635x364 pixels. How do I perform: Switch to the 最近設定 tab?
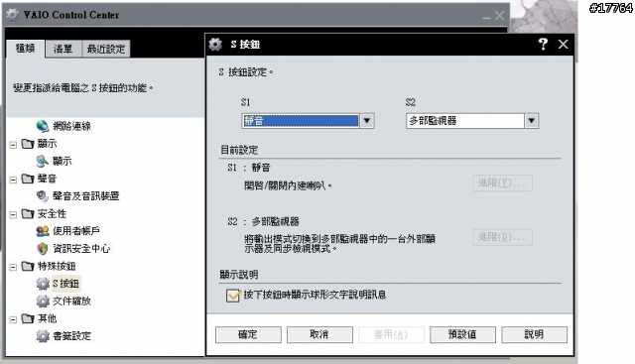(106, 49)
